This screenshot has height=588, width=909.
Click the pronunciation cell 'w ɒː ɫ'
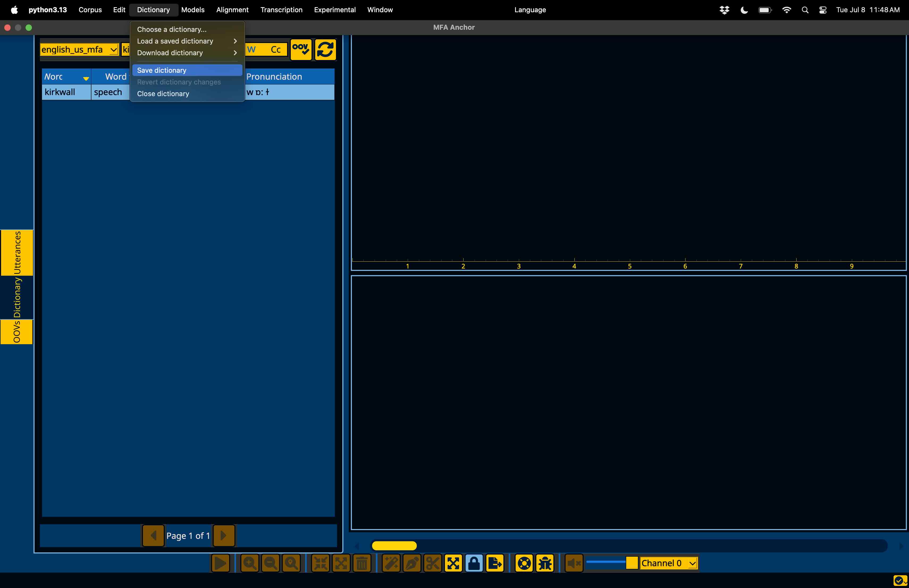(x=289, y=92)
